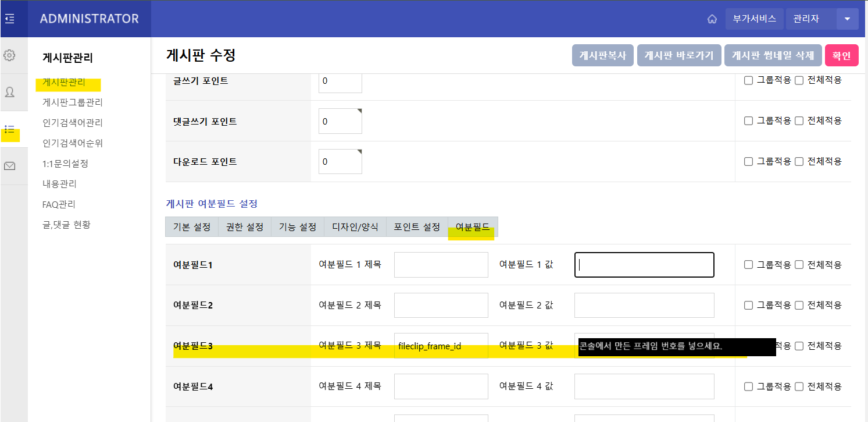868x422 pixels.
Task: Click the 게시판복사 button
Action: click(x=602, y=56)
